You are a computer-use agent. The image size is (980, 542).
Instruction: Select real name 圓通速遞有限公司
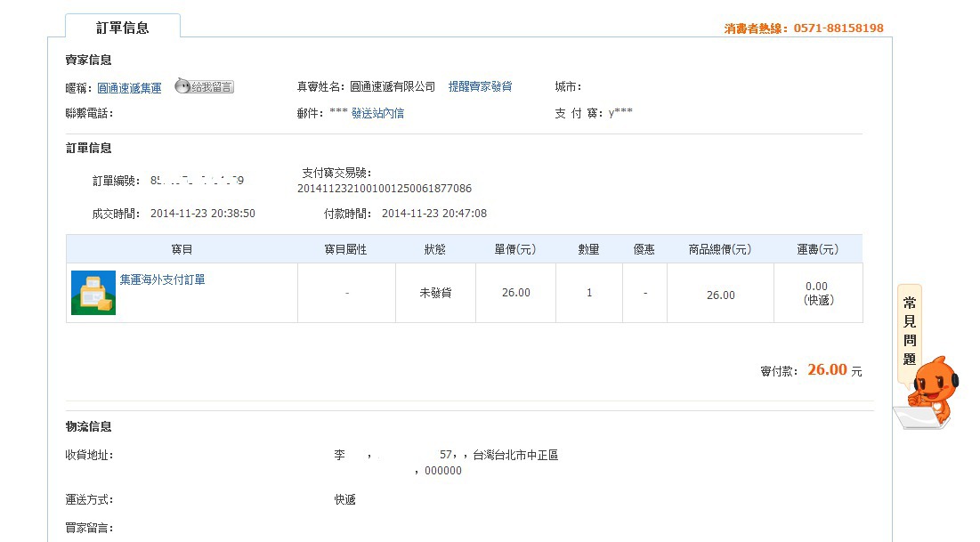pos(393,87)
